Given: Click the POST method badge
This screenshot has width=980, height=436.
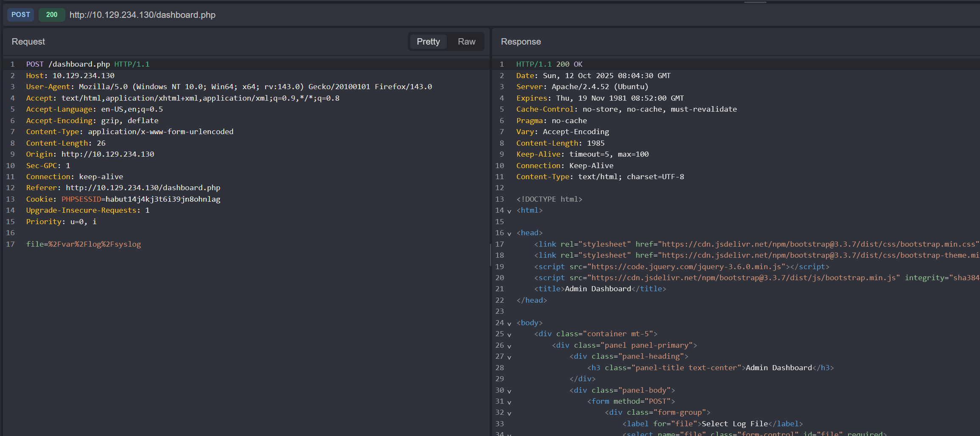Looking at the screenshot, I should (20, 15).
